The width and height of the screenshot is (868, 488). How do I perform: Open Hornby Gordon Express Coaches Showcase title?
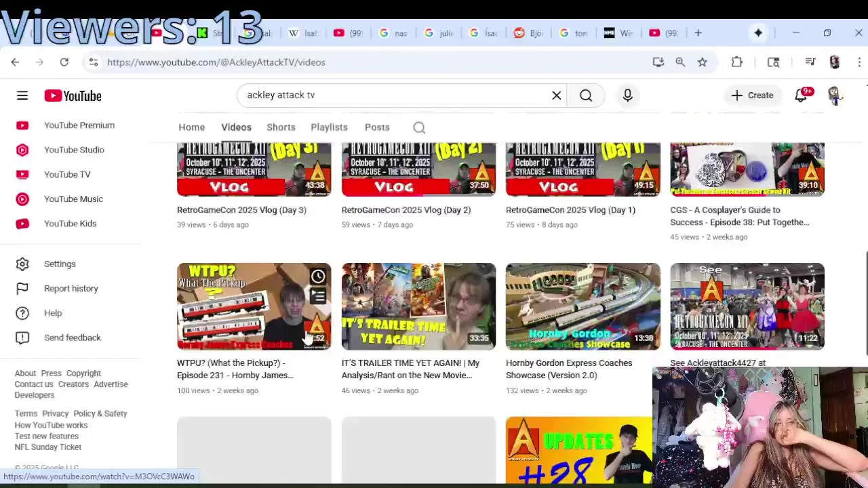coord(569,369)
